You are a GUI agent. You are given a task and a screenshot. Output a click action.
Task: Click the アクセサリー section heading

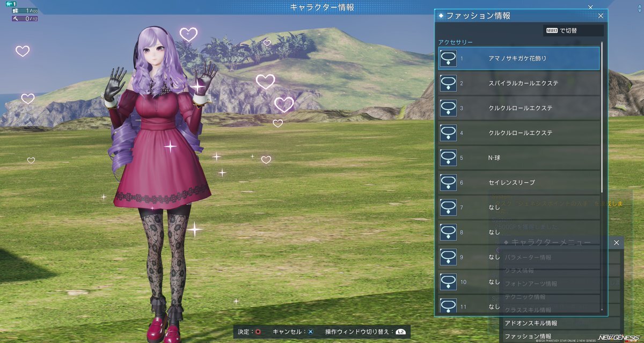[x=456, y=42]
